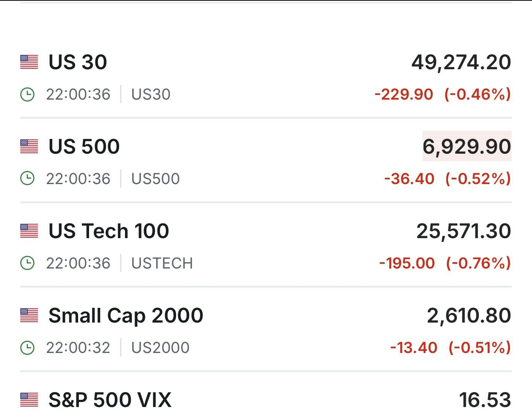The height and width of the screenshot is (418, 532).
Task: Open the Small Cap 2000 index
Action: pyautogui.click(x=126, y=316)
